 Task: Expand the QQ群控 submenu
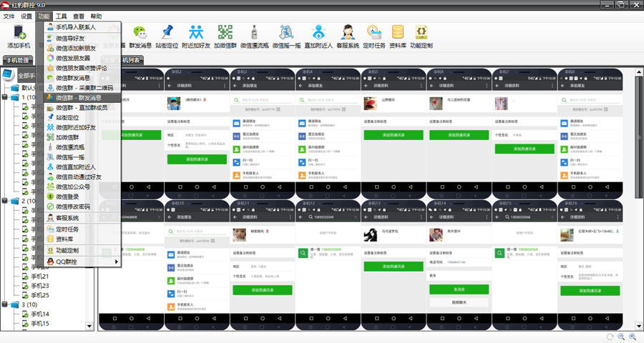coord(82,262)
